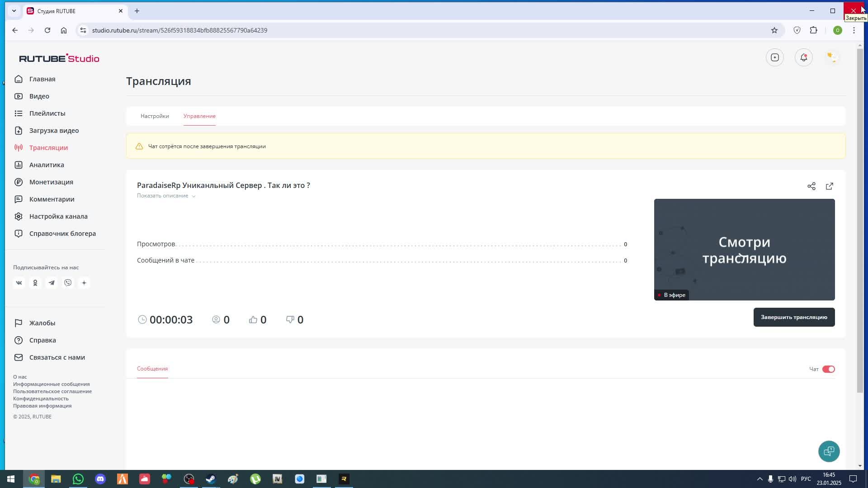
Task: Open Правовая информация link
Action: (x=42, y=406)
